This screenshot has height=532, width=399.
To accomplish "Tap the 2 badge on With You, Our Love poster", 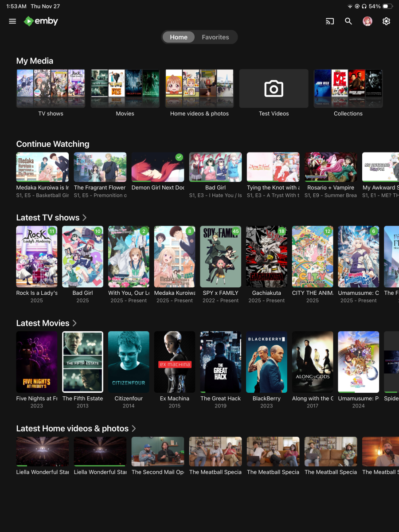I will (144, 231).
